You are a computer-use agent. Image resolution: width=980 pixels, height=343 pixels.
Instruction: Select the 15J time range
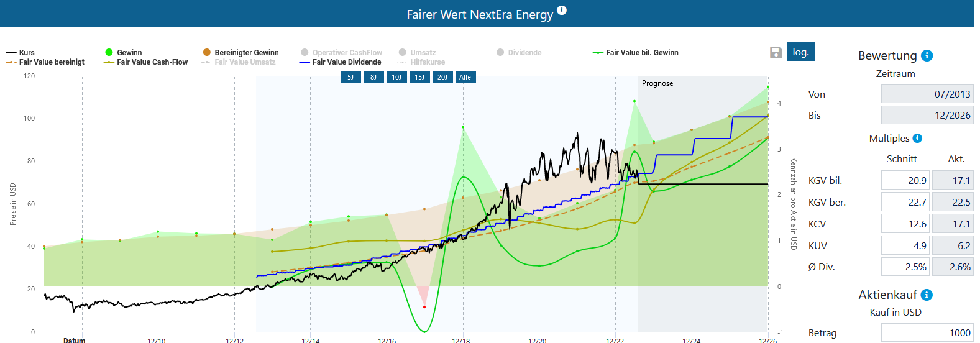pos(419,77)
